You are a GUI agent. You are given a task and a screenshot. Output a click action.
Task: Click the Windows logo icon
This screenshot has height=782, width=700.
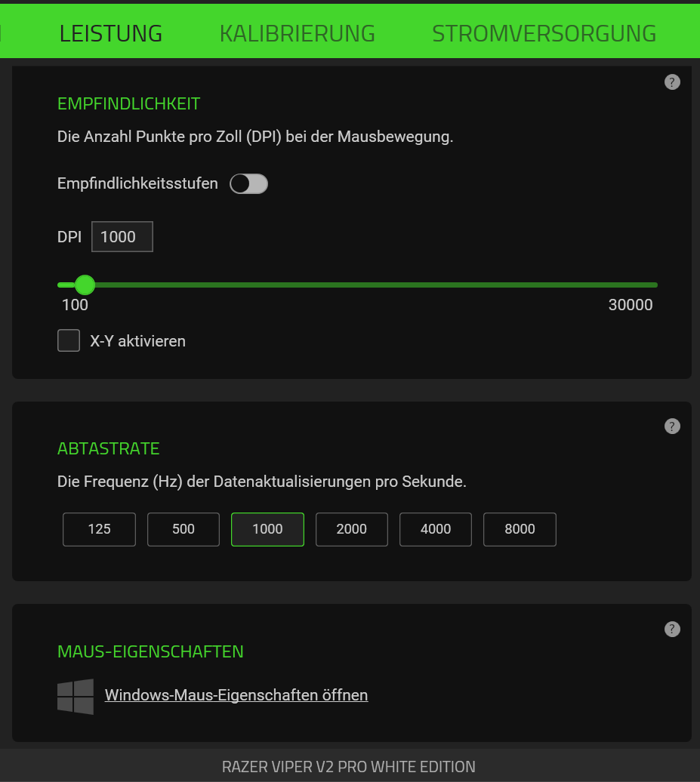pos(76,696)
